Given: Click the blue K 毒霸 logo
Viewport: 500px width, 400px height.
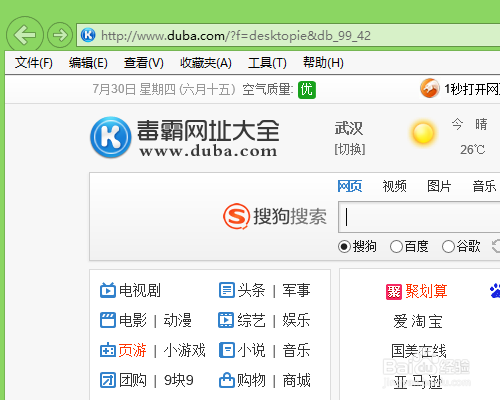Looking at the screenshot, I should pyautogui.click(x=111, y=137).
